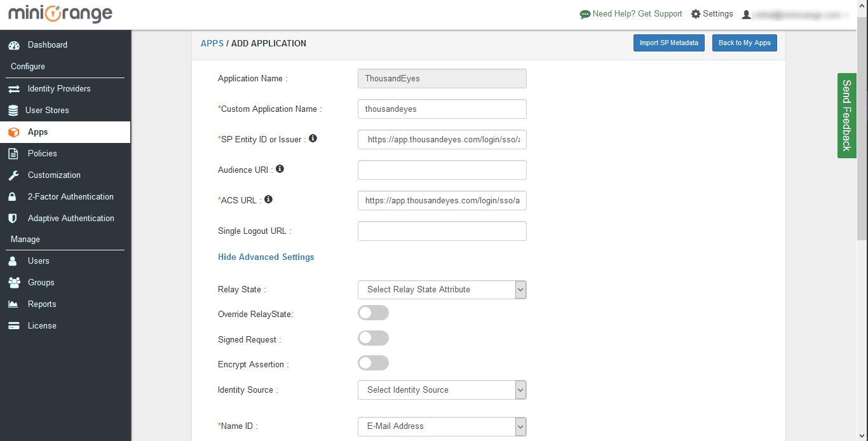Click the 2-Factor Authentication lock icon
Screen dimensions: 868x441
tap(12, 197)
